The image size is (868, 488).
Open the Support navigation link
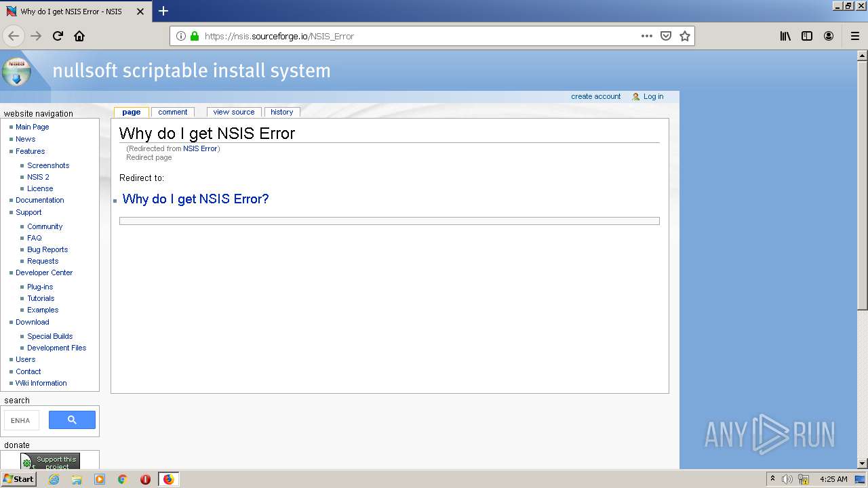coord(28,212)
